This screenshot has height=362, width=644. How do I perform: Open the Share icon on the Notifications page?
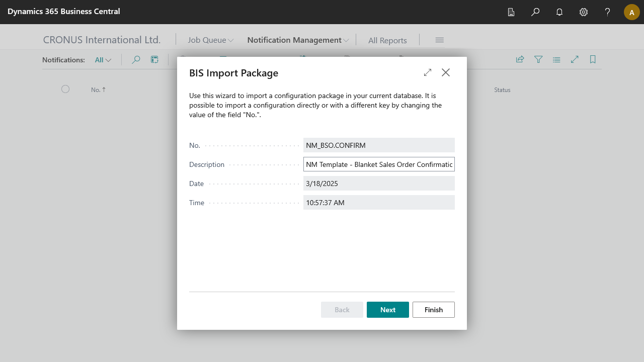520,60
